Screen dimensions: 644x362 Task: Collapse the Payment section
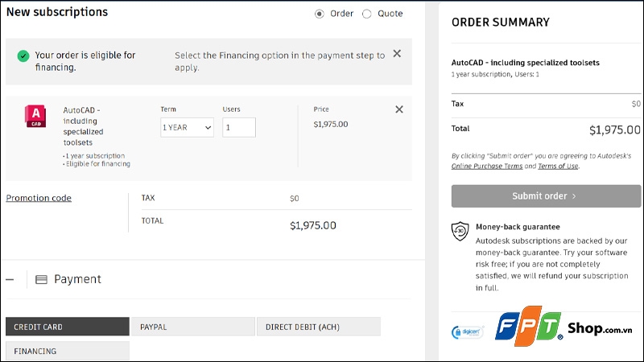pyautogui.click(x=10, y=280)
